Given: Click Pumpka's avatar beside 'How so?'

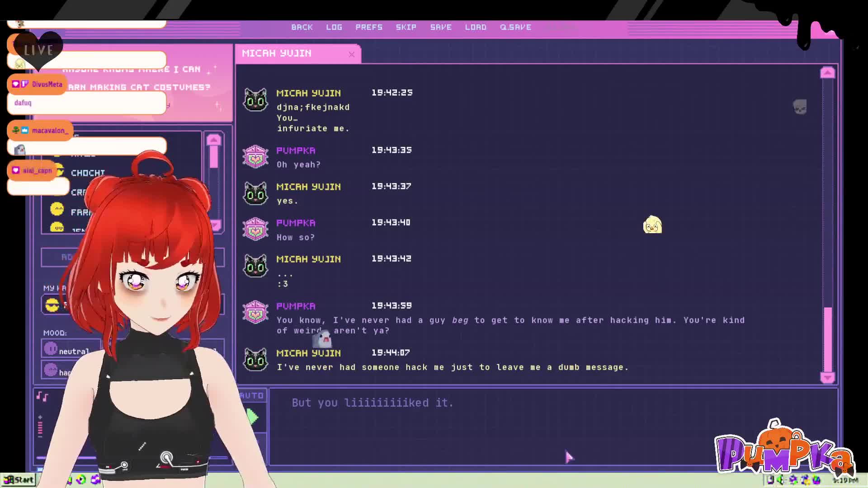Looking at the screenshot, I should point(255,229).
